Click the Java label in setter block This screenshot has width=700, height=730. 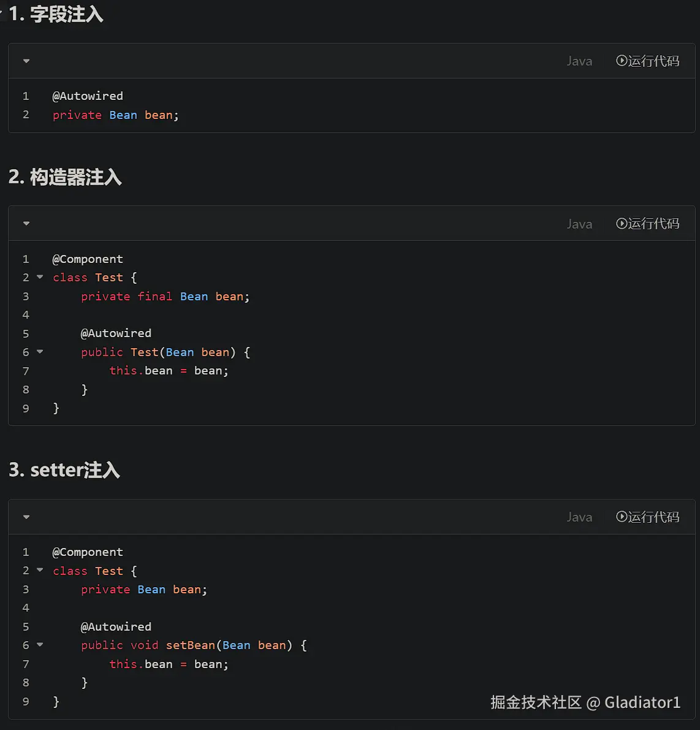pyautogui.click(x=579, y=517)
